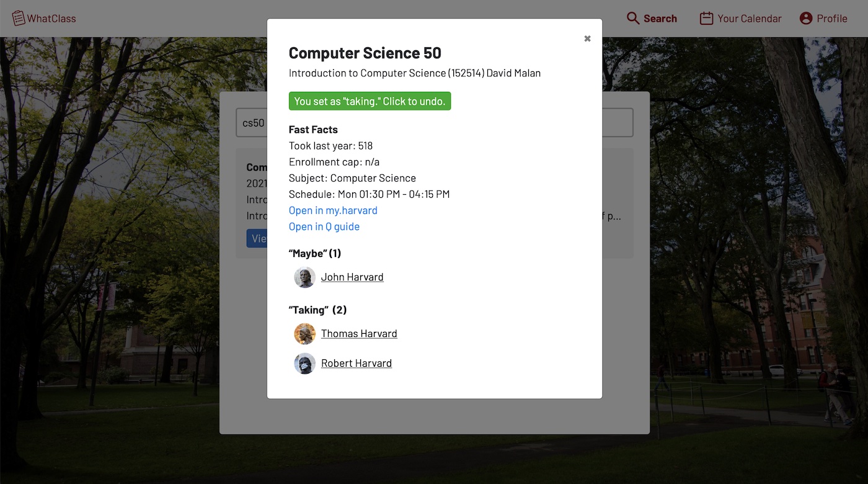Click the Profile person icon
The image size is (868, 484).
[x=806, y=18]
